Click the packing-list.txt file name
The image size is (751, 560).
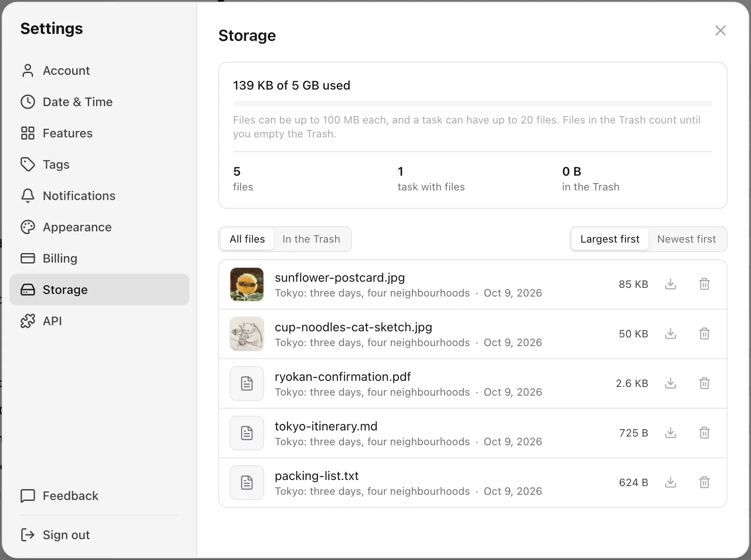[317, 476]
